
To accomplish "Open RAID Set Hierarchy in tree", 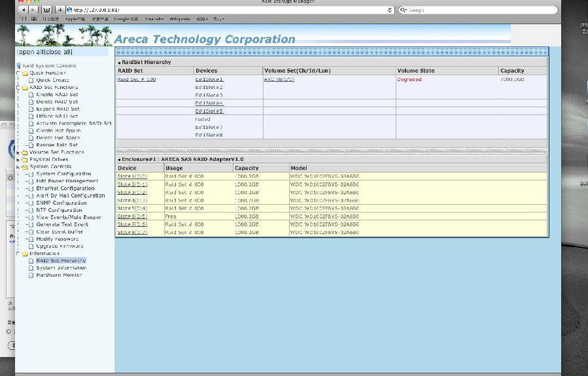I will click(61, 260).
